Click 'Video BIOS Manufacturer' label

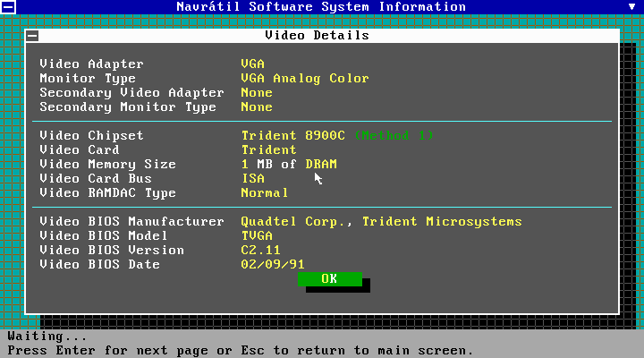[131, 222]
